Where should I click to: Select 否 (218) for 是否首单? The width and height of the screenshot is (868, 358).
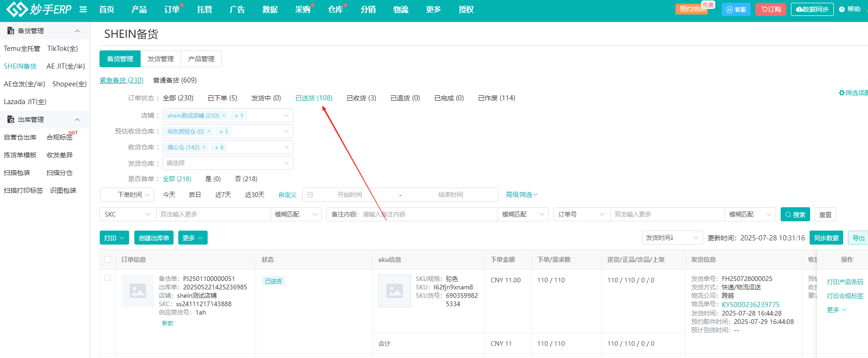[246, 179]
